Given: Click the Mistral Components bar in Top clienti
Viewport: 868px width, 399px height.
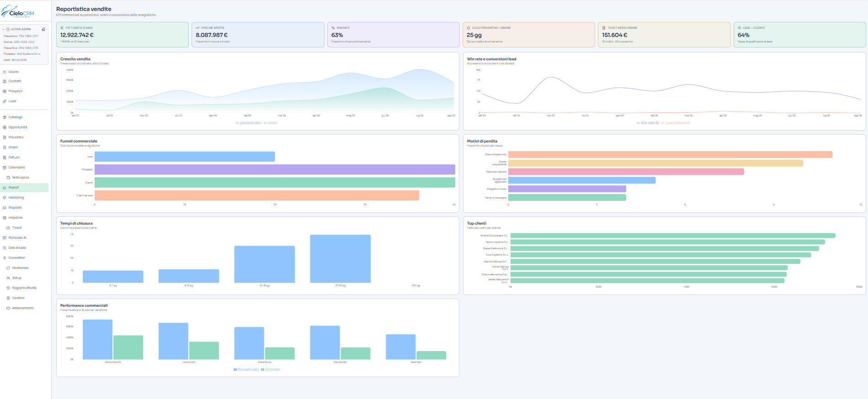Looking at the screenshot, I should (x=673, y=236).
